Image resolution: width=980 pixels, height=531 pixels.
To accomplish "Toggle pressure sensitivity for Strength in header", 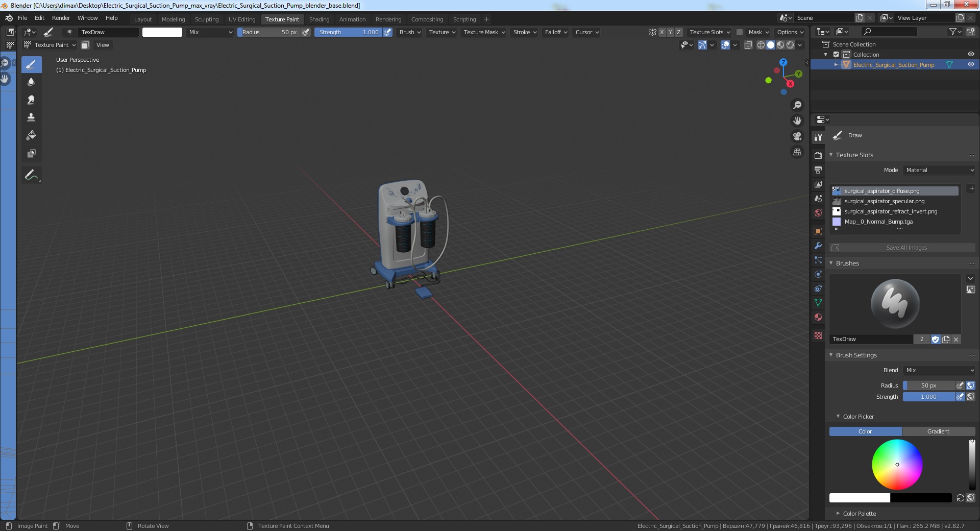I will click(387, 32).
